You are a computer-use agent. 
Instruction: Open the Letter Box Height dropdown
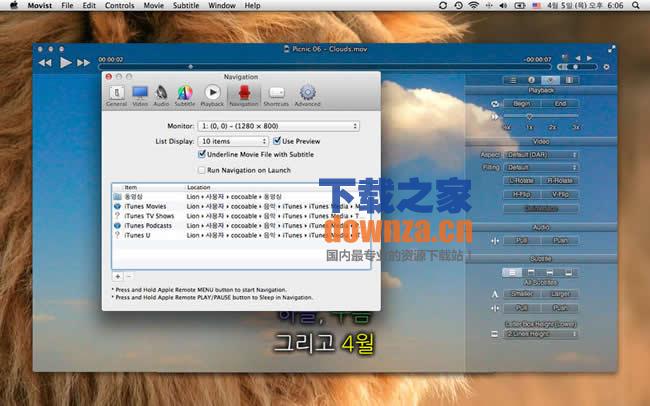541,334
